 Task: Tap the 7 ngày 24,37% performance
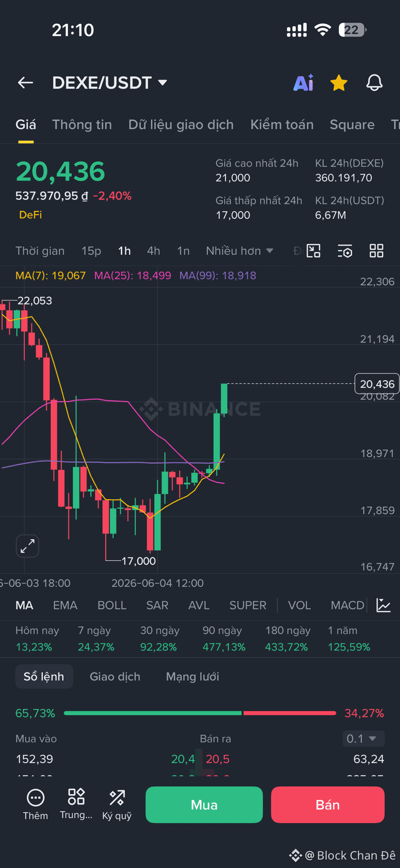(x=96, y=638)
